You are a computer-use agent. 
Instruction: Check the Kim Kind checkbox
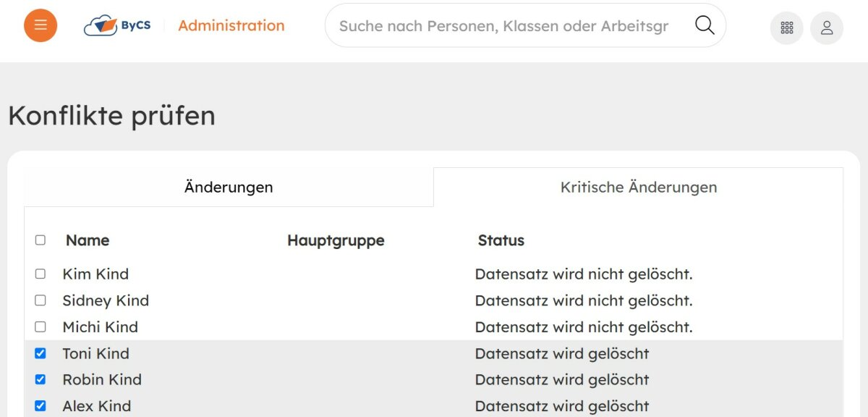[x=41, y=274]
